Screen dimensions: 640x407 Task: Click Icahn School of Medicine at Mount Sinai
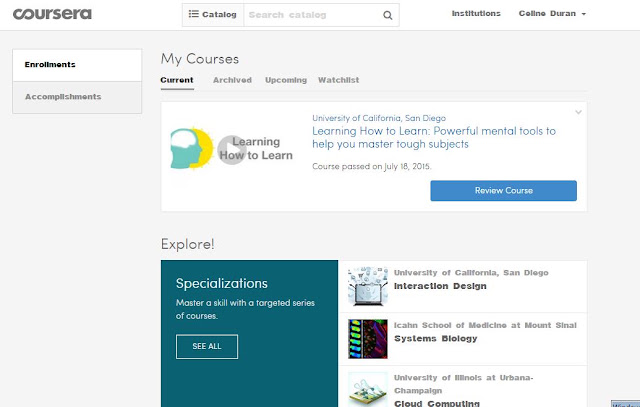pyautogui.click(x=485, y=325)
